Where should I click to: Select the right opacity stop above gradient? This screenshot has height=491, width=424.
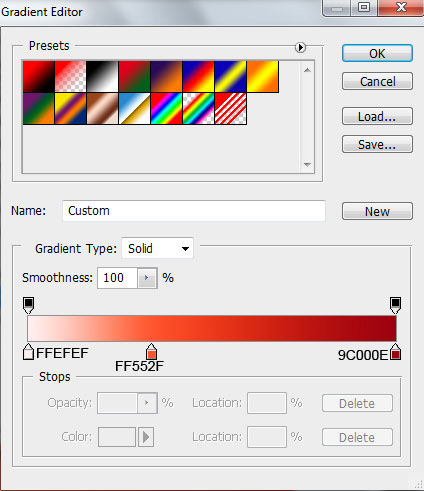[395, 305]
